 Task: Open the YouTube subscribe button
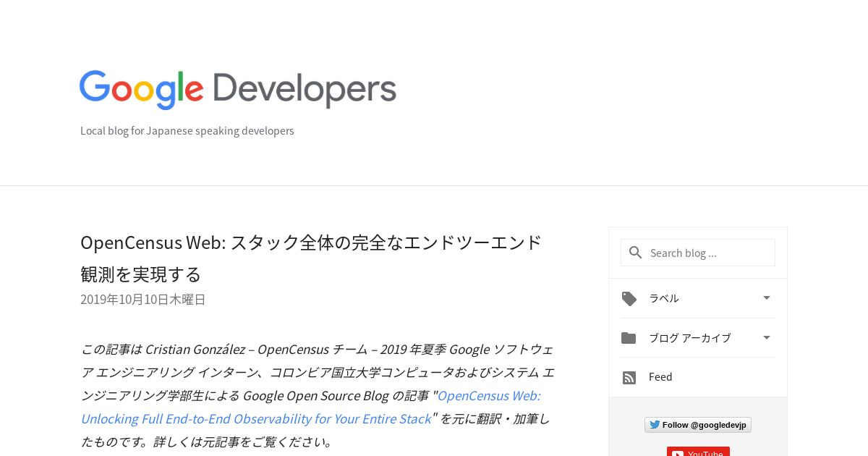tap(698, 452)
